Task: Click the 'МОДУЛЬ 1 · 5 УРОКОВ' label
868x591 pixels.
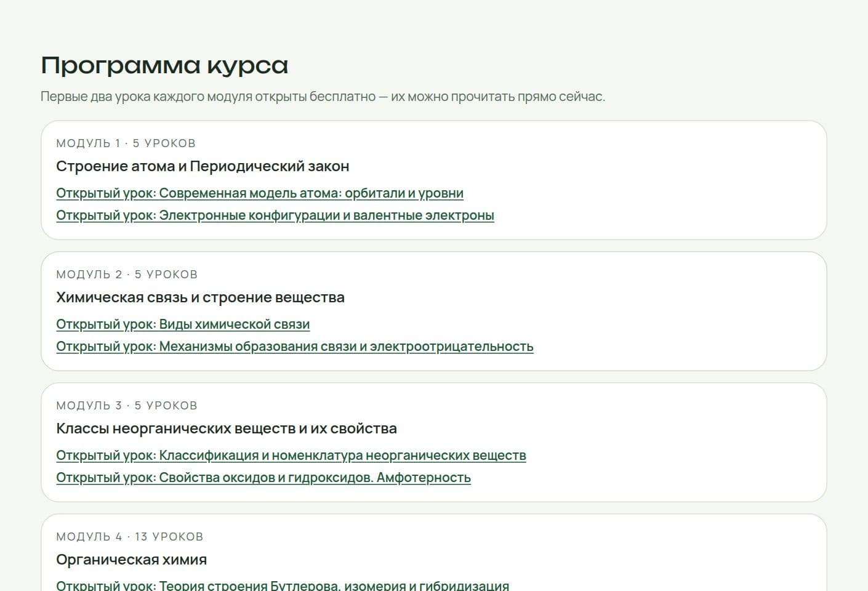Action: pos(126,143)
